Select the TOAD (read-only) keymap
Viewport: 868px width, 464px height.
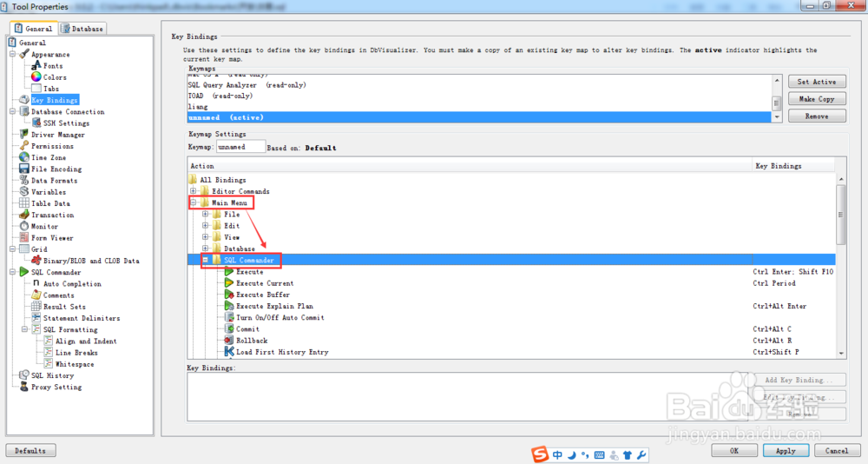[x=479, y=96]
